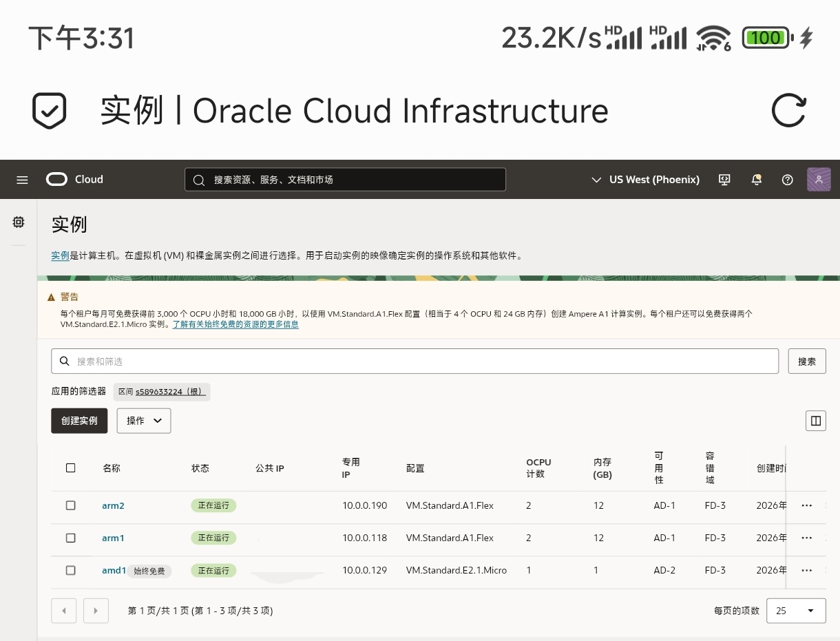Click the 专用 IP column header
Image resolution: width=840 pixels, height=641 pixels.
coord(351,468)
